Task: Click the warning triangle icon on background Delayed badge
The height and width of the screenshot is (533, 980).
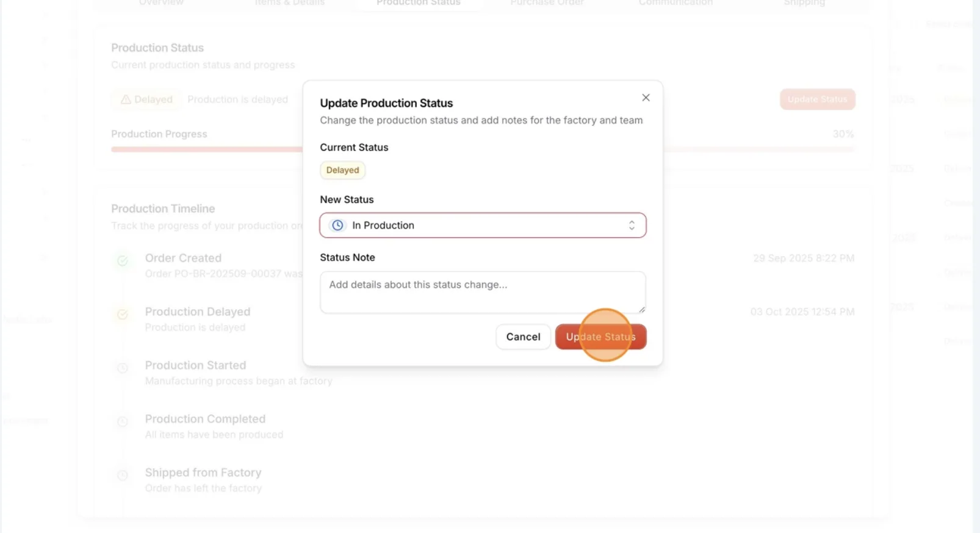Action: (x=126, y=99)
